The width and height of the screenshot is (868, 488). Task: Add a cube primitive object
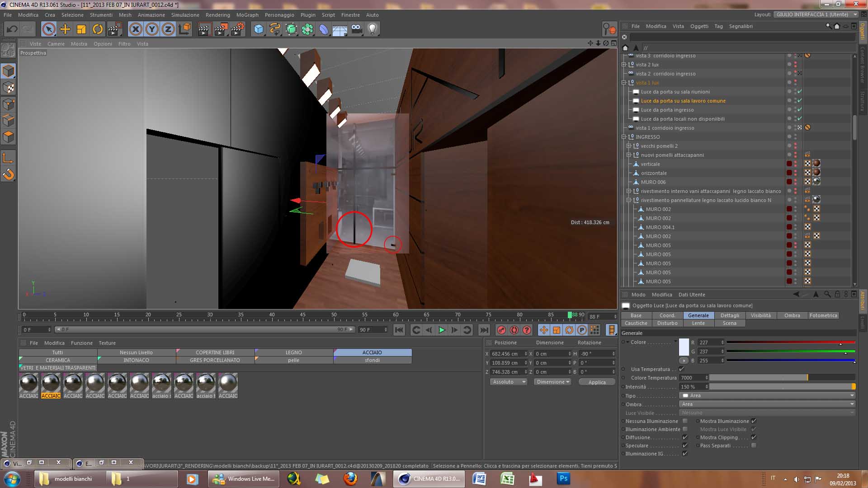click(259, 29)
